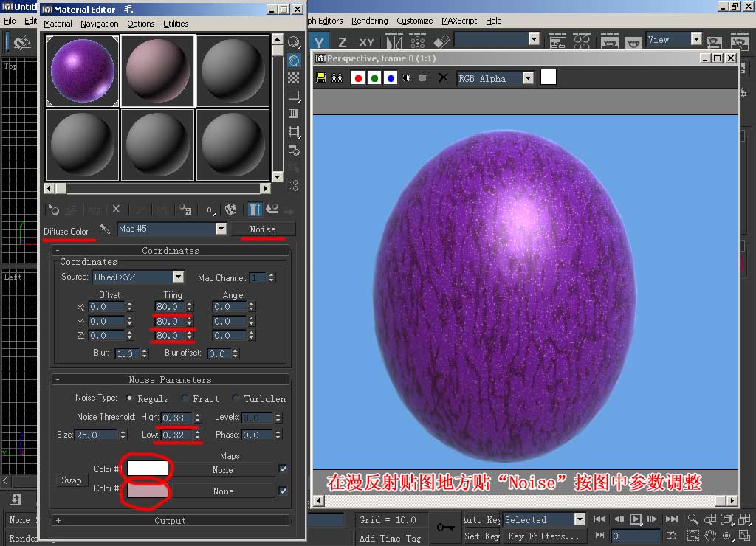Image resolution: width=756 pixels, height=546 pixels.
Task: Click the Time Configuration icon
Action: 672,536
